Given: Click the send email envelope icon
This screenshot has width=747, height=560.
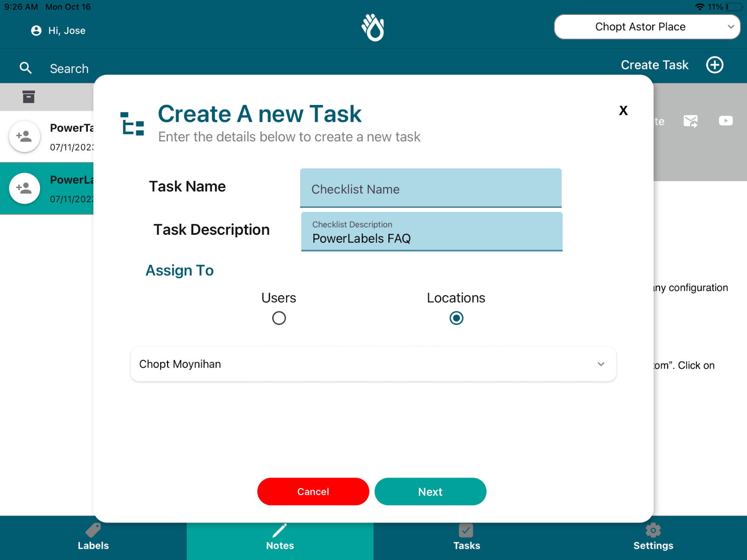Looking at the screenshot, I should 691,121.
